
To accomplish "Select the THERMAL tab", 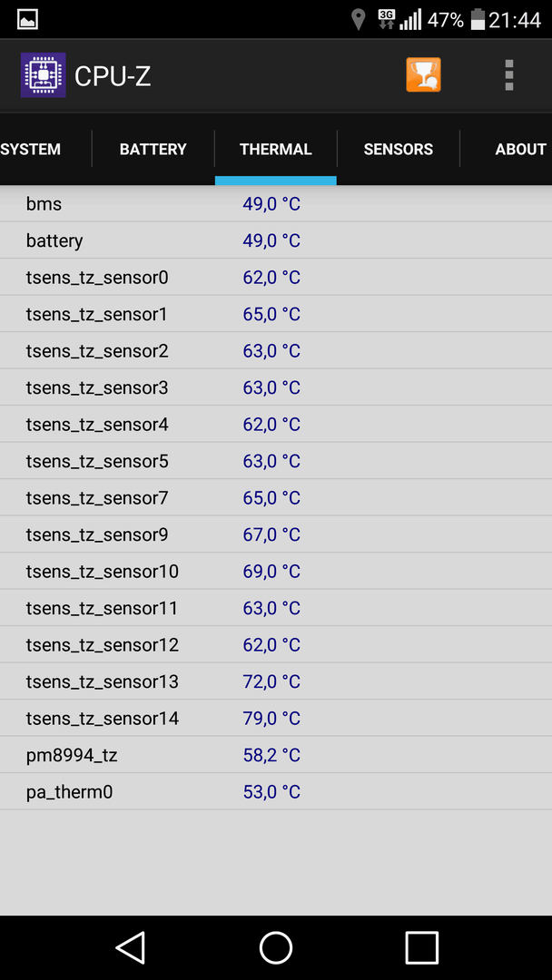I will pos(276,150).
